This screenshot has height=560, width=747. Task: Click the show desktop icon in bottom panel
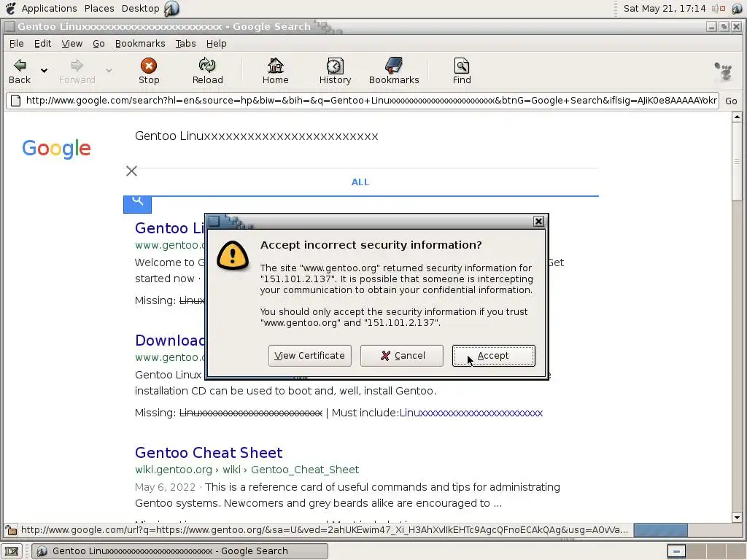pyautogui.click(x=12, y=551)
